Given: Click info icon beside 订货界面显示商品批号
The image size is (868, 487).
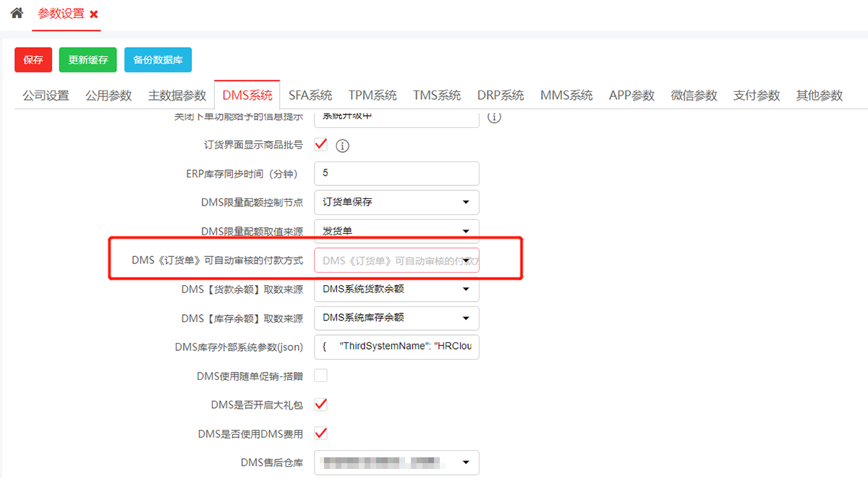Looking at the screenshot, I should click(343, 146).
